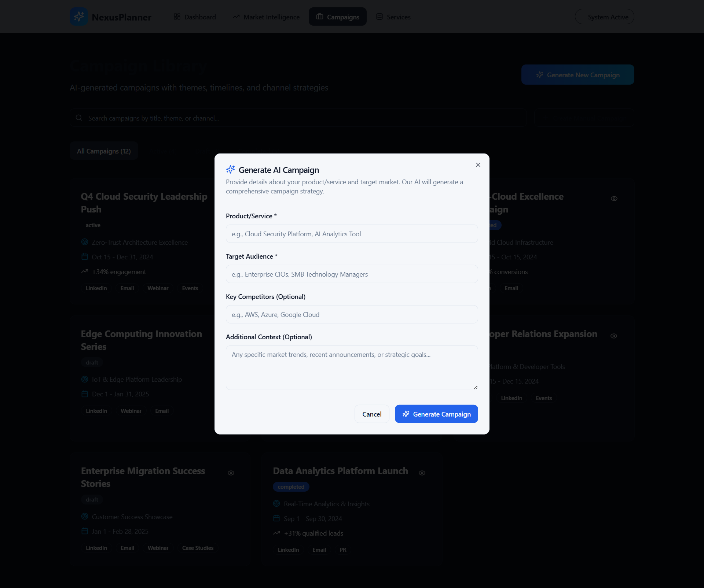Screen dimensions: 704x588
Task: Click the eye icon on Cloud Excellence campaign card
Action: coord(614,199)
